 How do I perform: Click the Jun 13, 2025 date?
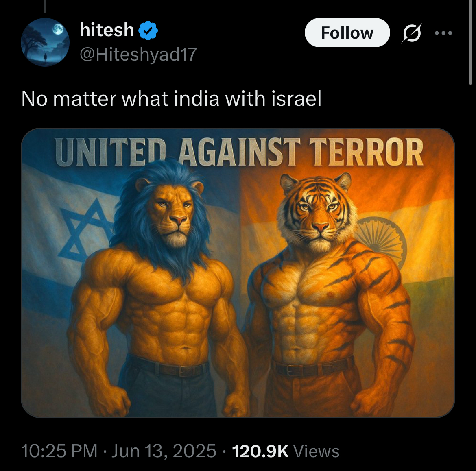click(164, 451)
